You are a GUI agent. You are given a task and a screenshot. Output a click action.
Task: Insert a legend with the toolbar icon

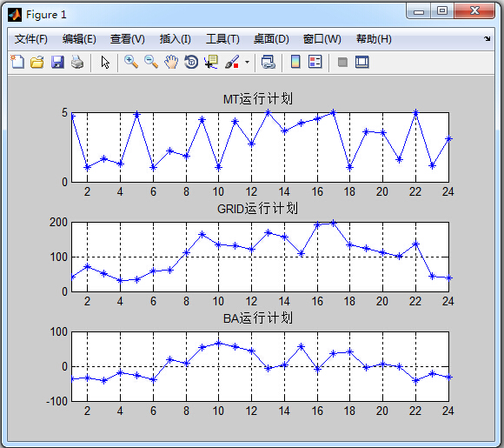click(x=315, y=62)
